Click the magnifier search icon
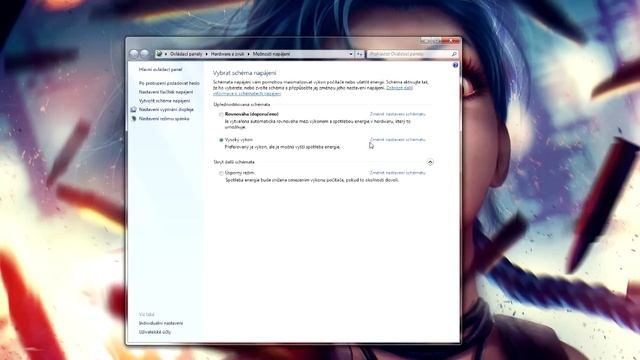The height and width of the screenshot is (360, 640). tap(454, 54)
